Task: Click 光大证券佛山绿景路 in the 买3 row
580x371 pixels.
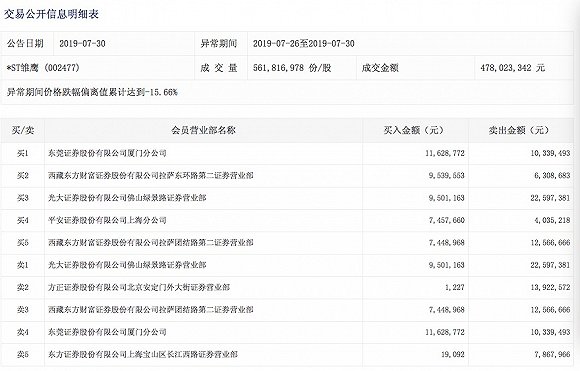Action: (127, 198)
